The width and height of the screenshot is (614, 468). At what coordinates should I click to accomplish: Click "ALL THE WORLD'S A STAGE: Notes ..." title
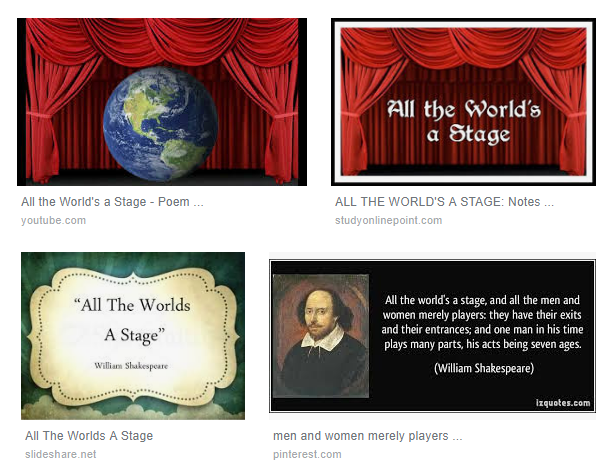click(x=444, y=202)
